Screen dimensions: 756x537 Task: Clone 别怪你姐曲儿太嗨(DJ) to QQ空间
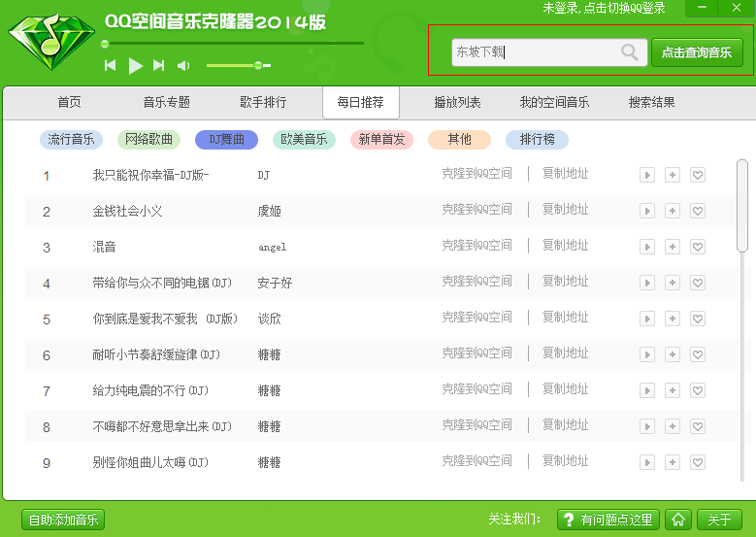click(x=477, y=461)
